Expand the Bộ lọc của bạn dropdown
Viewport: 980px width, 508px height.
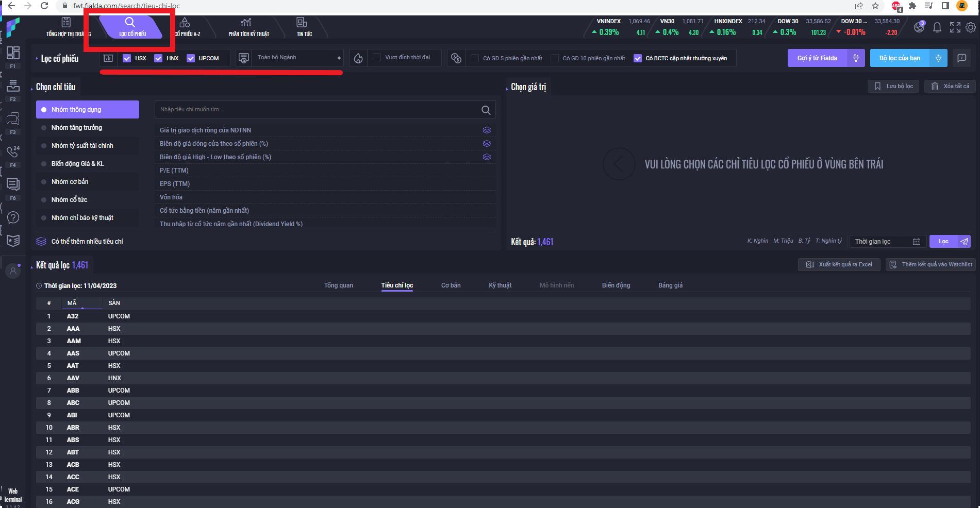tap(938, 58)
